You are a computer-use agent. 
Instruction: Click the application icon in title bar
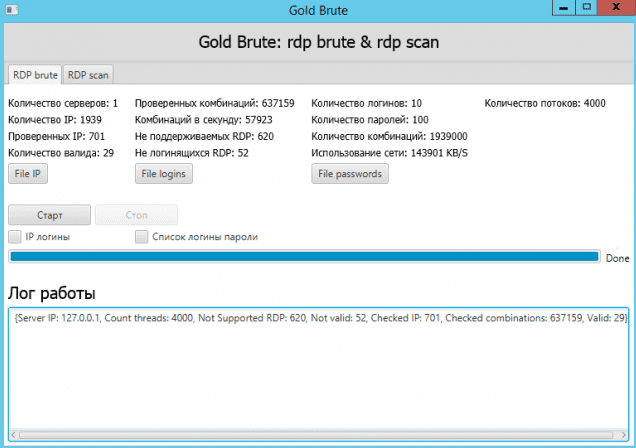[x=12, y=9]
